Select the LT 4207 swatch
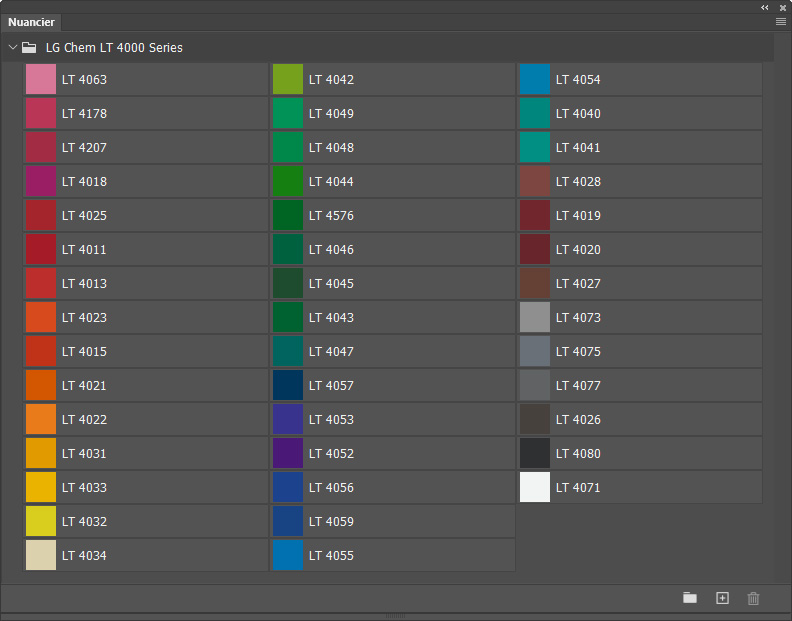 point(41,147)
